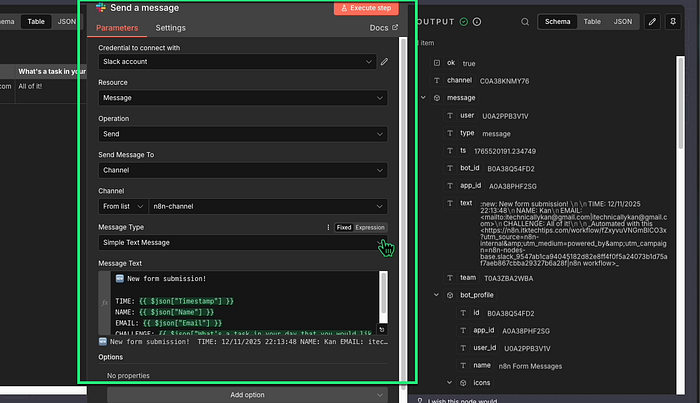Click value C0A38KNMY76
The image size is (700, 403).
tap(504, 81)
